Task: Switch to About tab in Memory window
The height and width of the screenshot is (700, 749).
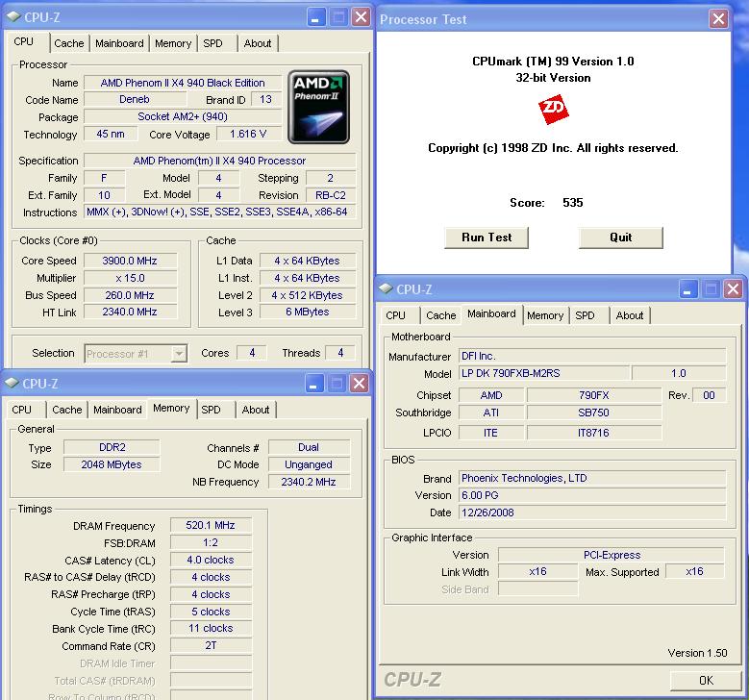Action: (x=256, y=410)
